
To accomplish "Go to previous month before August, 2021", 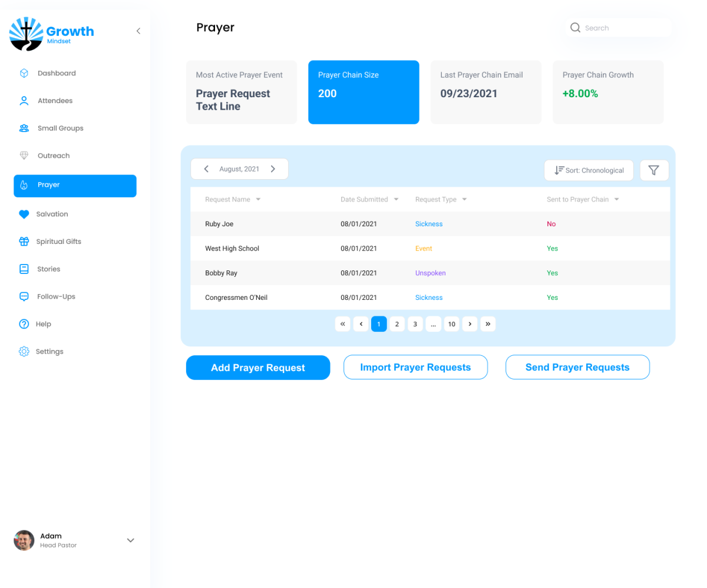I will (x=206, y=169).
